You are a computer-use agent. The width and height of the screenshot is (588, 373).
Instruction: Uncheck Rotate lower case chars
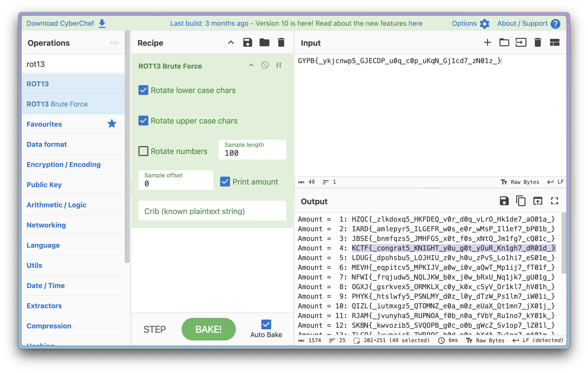[x=143, y=90]
